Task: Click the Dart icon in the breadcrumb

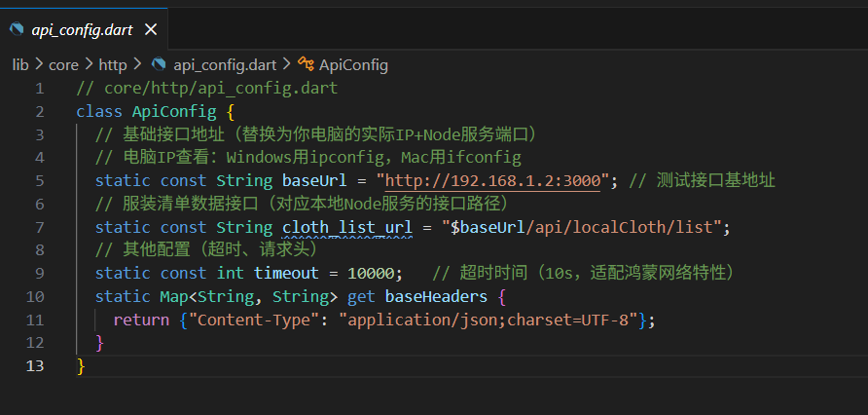Action: (159, 64)
